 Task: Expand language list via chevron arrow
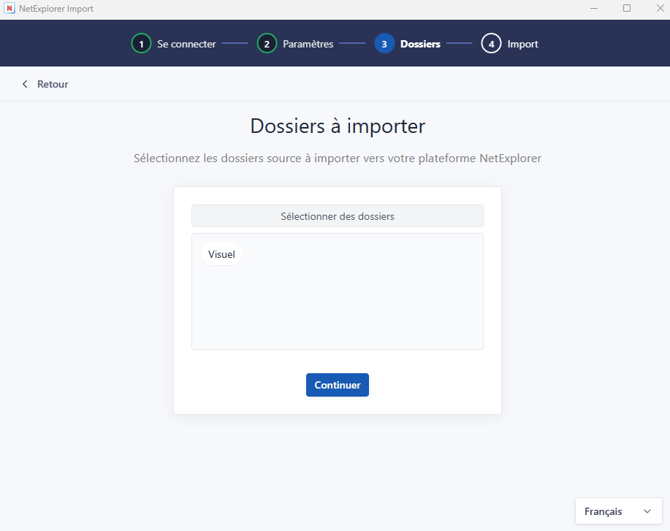[647, 511]
